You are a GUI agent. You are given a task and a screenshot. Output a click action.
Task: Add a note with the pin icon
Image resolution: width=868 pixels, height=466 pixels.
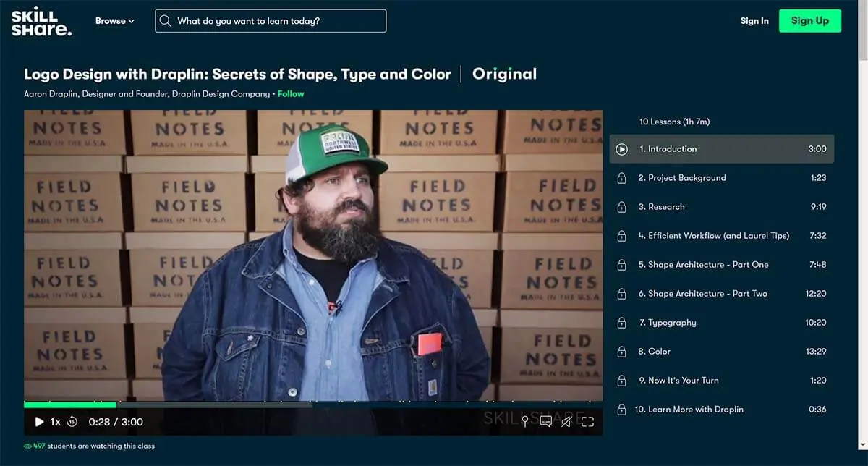click(x=526, y=422)
